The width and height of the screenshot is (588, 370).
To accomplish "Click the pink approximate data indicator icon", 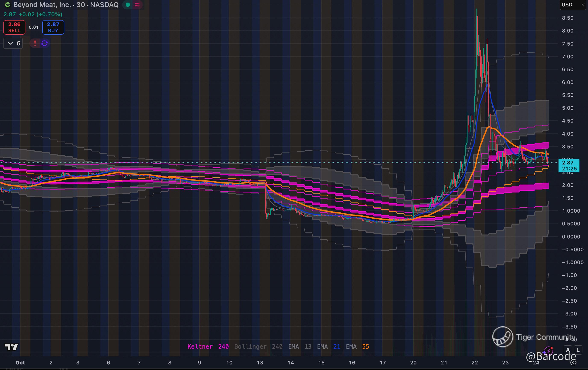I will tap(137, 5).
